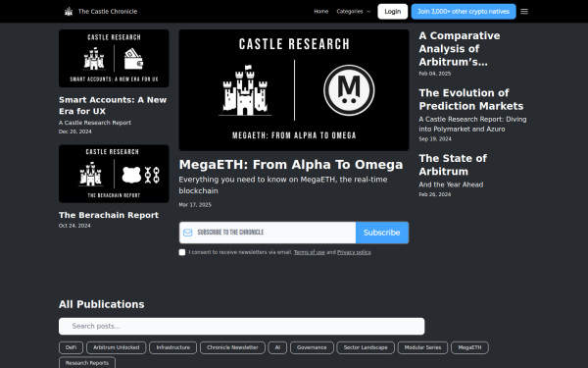
Task: Click the Oct 24, 2024 date
Action: pos(74,226)
